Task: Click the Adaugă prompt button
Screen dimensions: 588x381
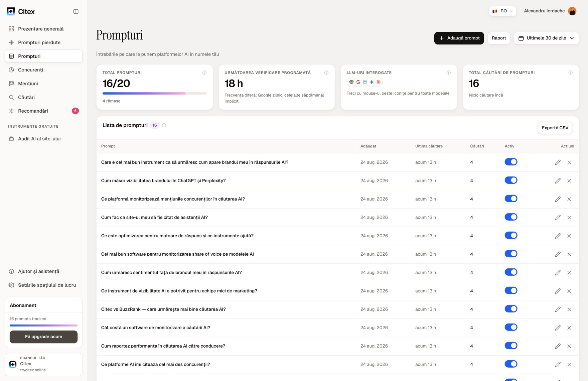Action: pyautogui.click(x=459, y=38)
